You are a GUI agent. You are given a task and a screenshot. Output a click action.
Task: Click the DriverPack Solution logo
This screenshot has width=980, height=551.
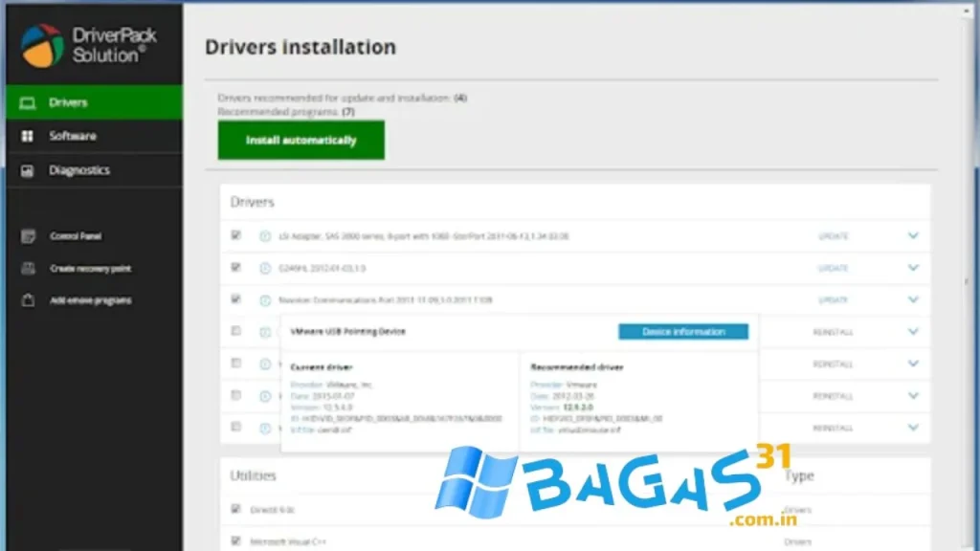[89, 46]
